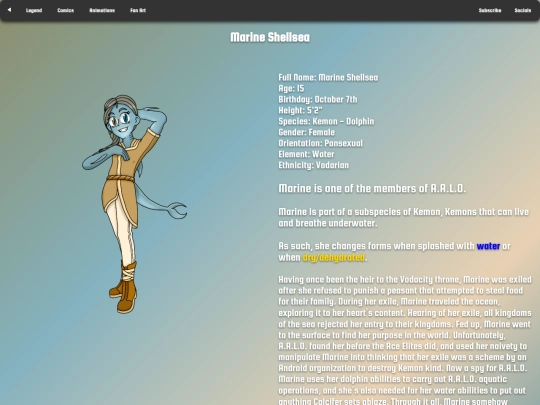Click the 'Orientation: Pansexual' line
Screen dimensions: 540x405
pos(320,143)
